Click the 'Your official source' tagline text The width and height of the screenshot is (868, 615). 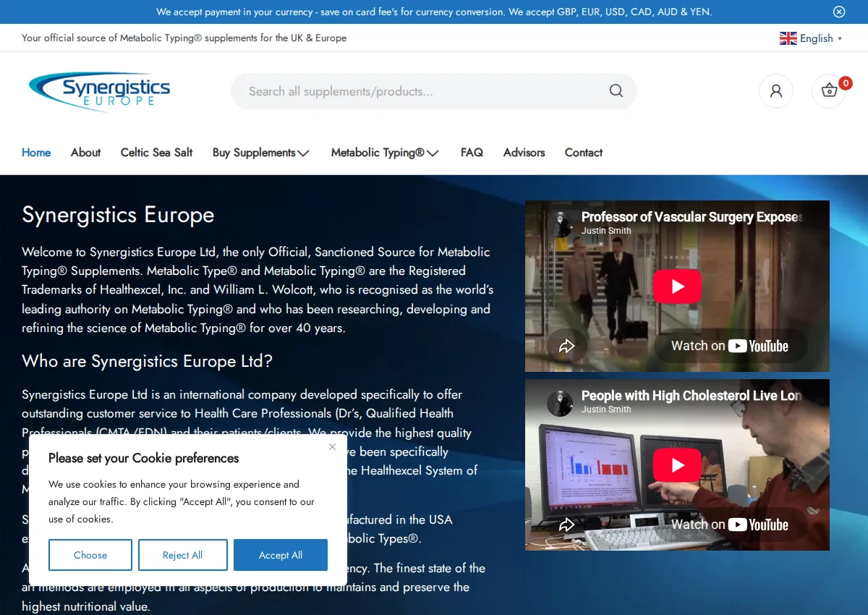pos(184,38)
